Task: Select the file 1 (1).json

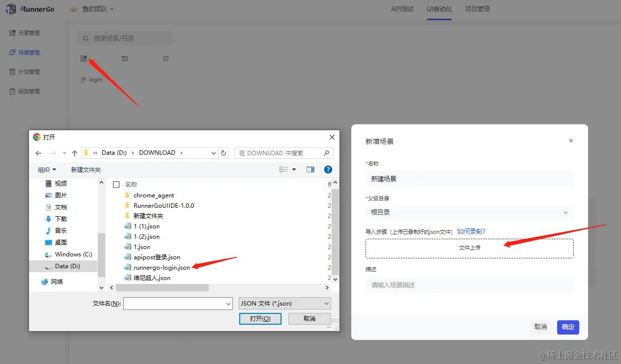Action: (142, 226)
